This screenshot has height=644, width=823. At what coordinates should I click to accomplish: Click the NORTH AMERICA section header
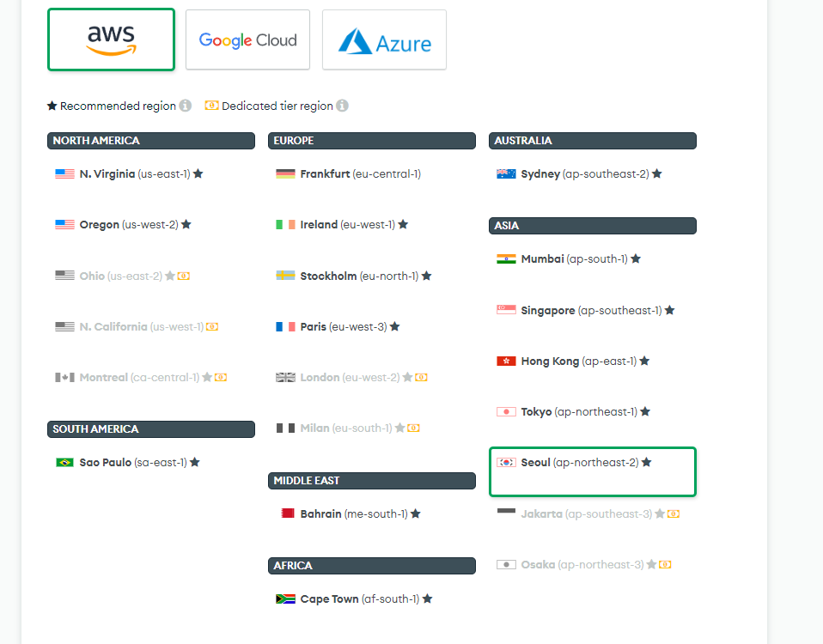tap(151, 141)
